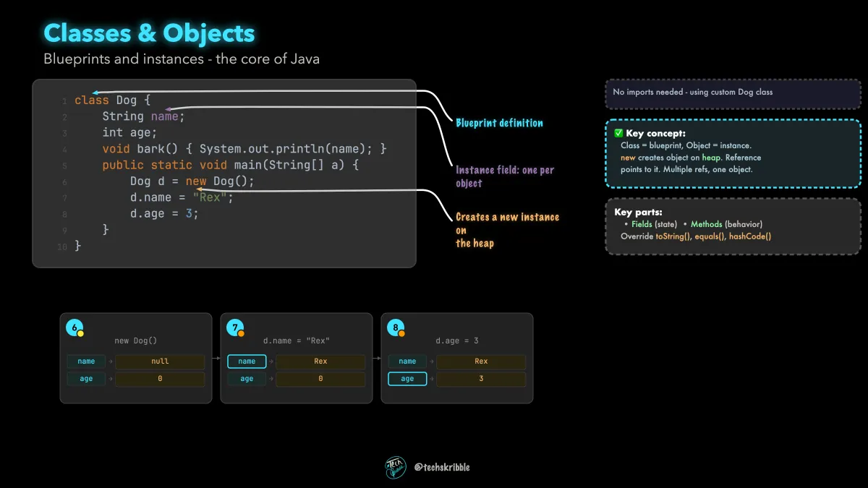
Task: Click the "Rex" value in the d.name card
Action: (320, 361)
